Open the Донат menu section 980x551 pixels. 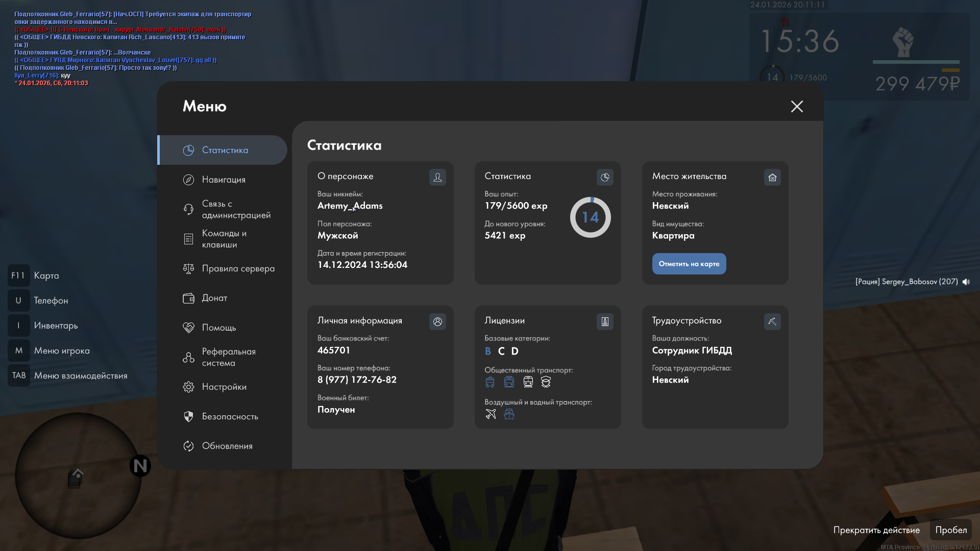click(214, 298)
